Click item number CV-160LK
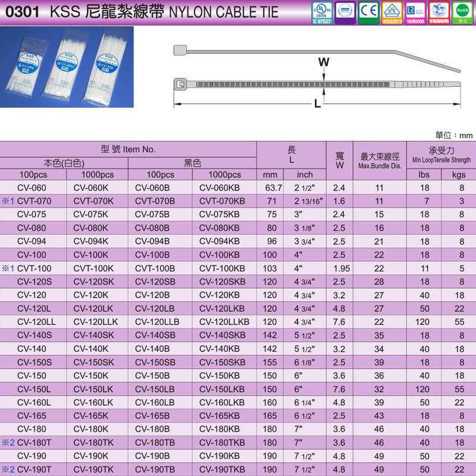 click(x=93, y=403)
